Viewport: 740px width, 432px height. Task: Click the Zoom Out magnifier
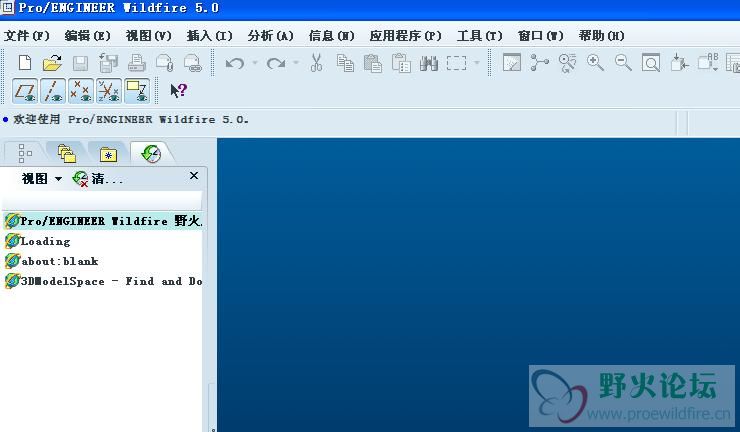tap(623, 62)
